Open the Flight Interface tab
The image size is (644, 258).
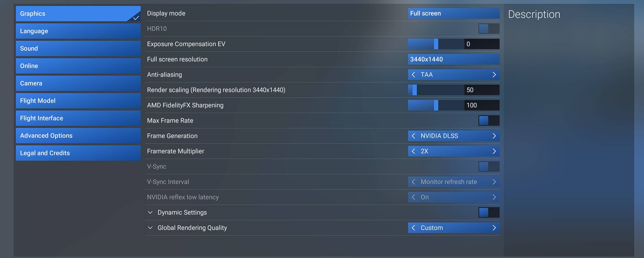78,118
